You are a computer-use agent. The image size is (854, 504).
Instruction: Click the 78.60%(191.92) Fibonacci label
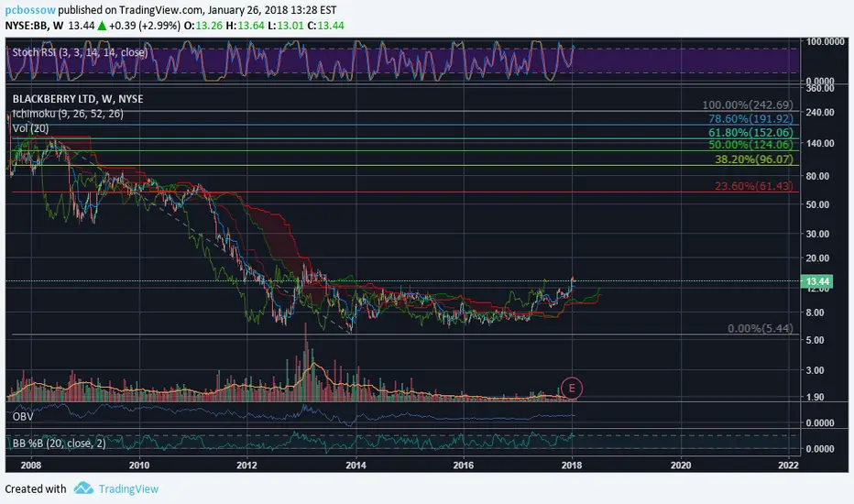click(750, 118)
